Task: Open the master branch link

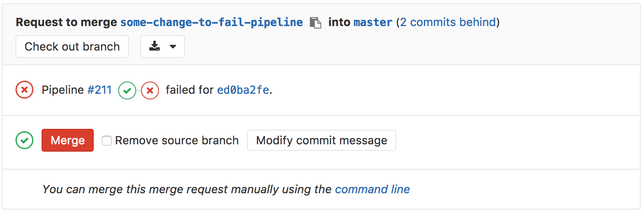Action: pyautogui.click(x=373, y=22)
